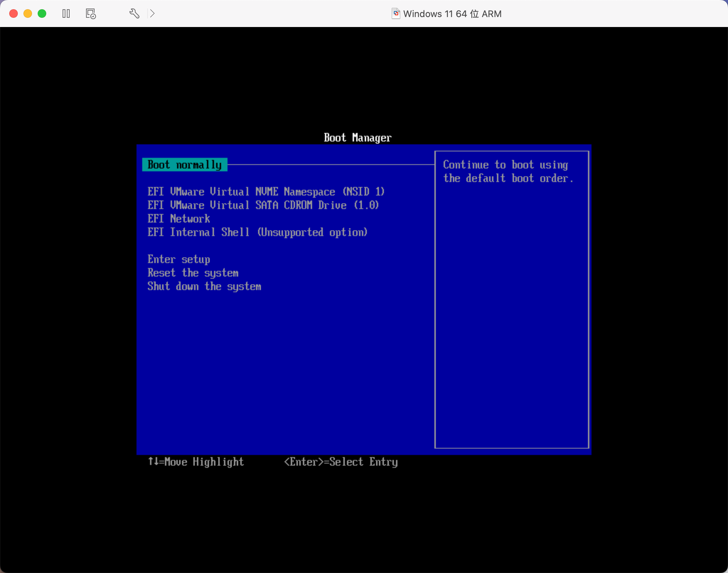Click the help text about default boot order
Viewport: 728px width, 573px height.
(508, 172)
